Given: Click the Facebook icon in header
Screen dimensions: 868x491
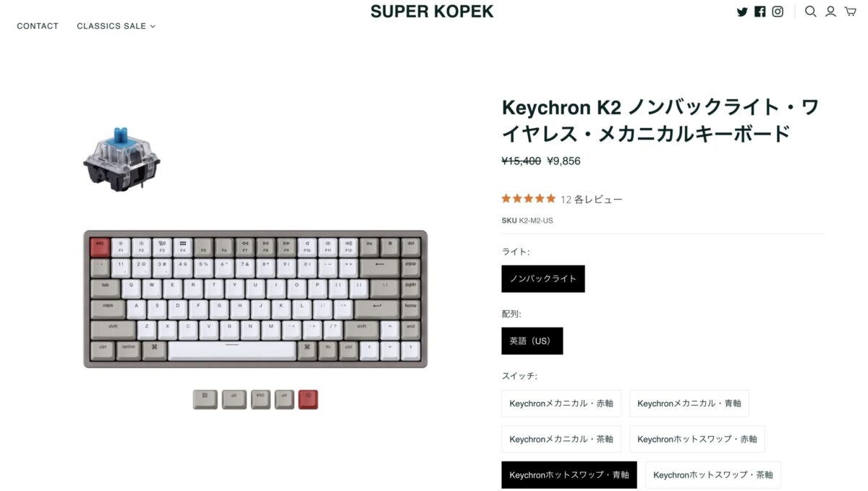Looking at the screenshot, I should tap(759, 12).
